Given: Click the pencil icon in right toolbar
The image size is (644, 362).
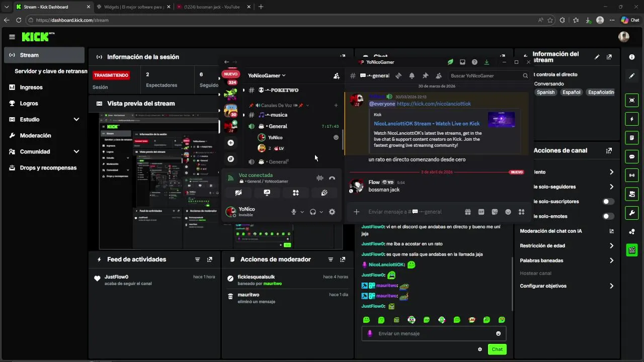Looking at the screenshot, I should tap(632, 76).
